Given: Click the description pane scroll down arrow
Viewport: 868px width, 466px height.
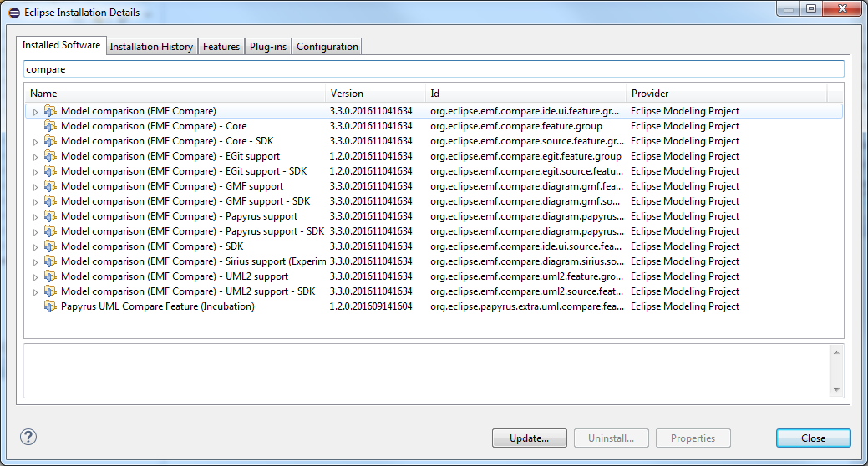Looking at the screenshot, I should coord(836,390).
